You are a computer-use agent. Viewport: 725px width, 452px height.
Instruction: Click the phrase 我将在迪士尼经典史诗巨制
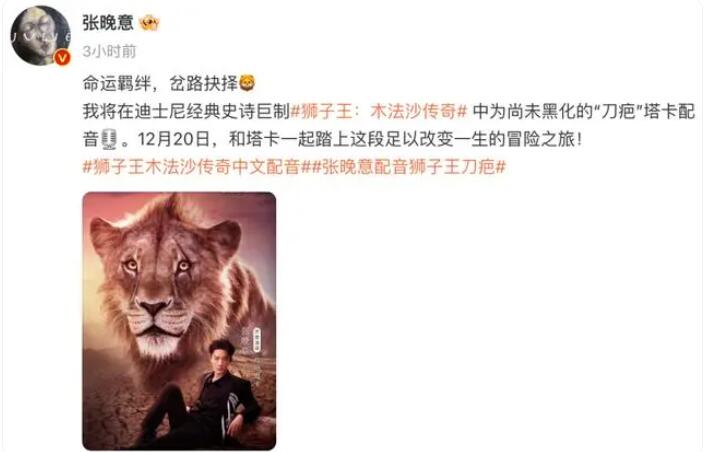point(186,111)
